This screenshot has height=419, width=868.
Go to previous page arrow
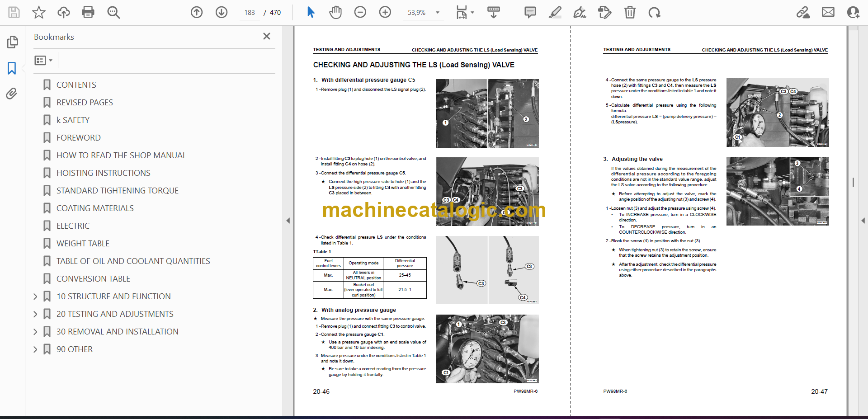click(197, 12)
